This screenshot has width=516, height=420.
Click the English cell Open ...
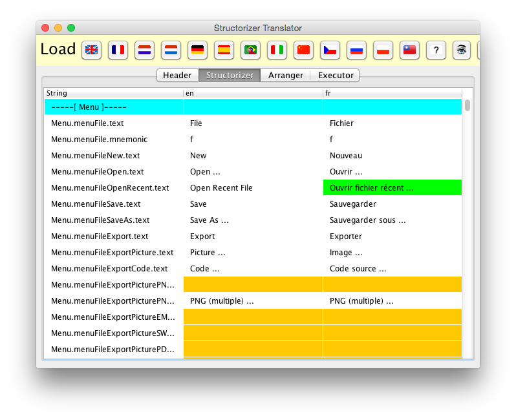pos(253,172)
